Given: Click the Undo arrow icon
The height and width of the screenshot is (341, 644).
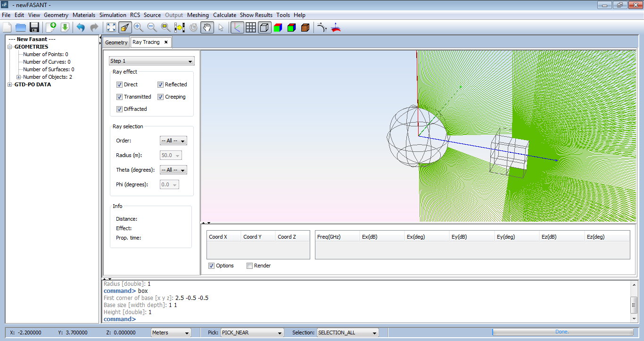Looking at the screenshot, I should click(80, 27).
